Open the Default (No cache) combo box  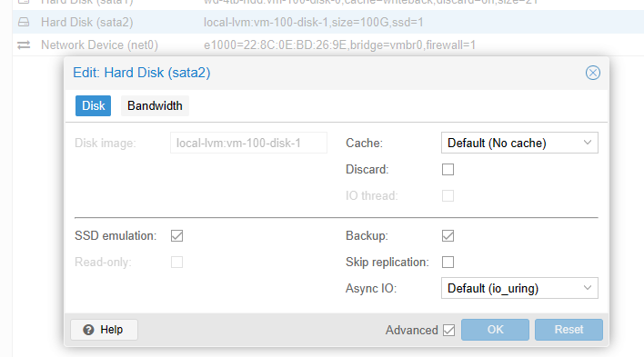point(519,143)
